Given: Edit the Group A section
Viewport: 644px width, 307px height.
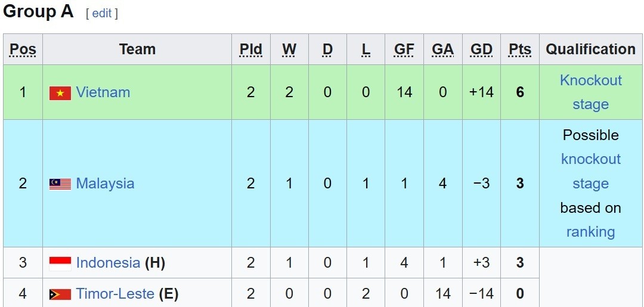Looking at the screenshot, I should [x=102, y=13].
